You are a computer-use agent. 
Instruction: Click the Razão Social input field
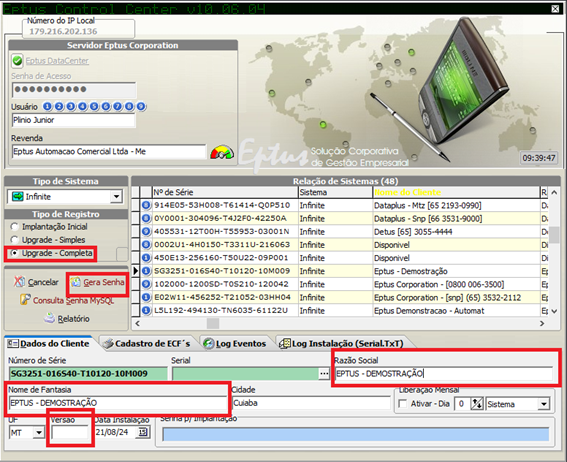(444, 373)
